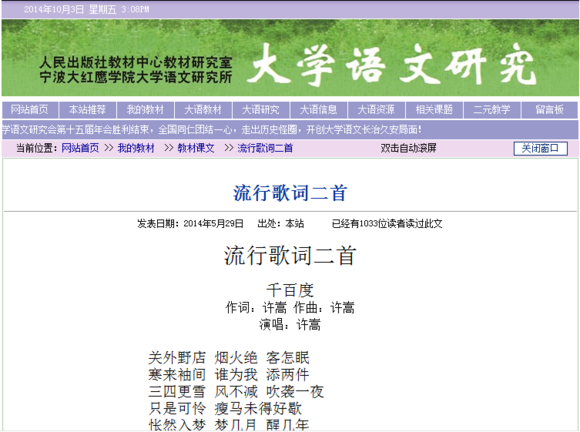Click the 作词: 许嵩 作曲: 许嵩 line
Screen dimensions: 580x432
[290, 308]
